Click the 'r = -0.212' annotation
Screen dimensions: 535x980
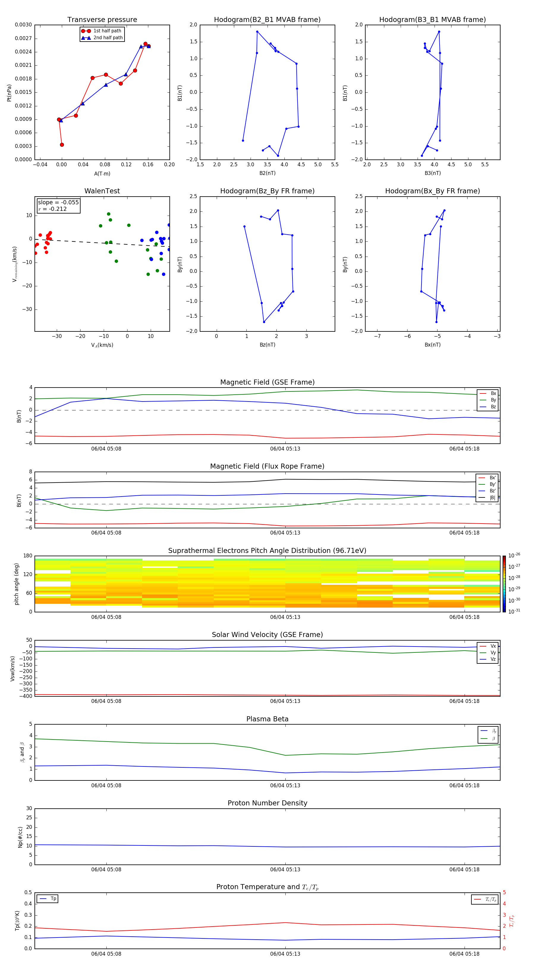(x=53, y=209)
